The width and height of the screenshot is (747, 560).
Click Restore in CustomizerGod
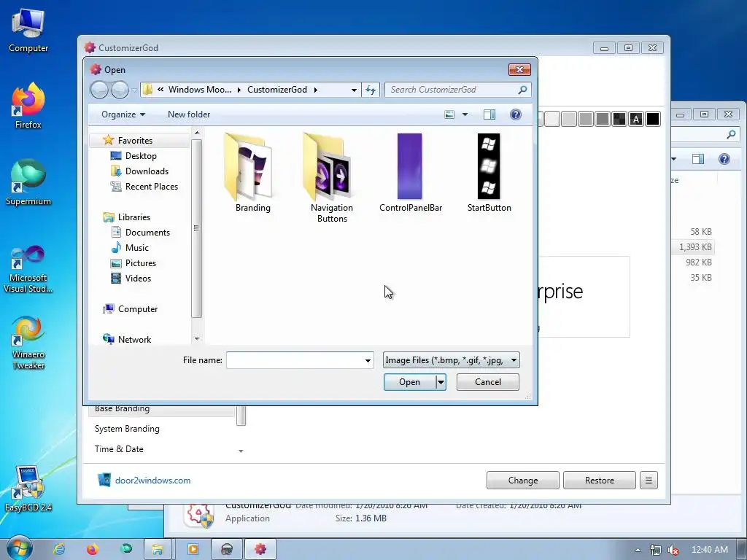pos(600,481)
